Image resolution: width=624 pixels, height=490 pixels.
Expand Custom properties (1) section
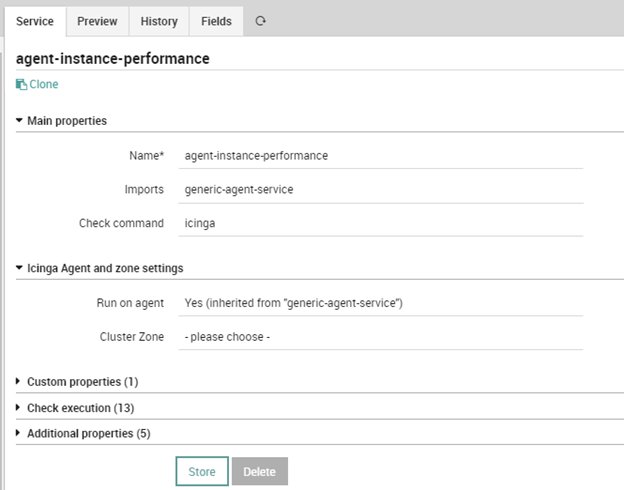click(77, 382)
